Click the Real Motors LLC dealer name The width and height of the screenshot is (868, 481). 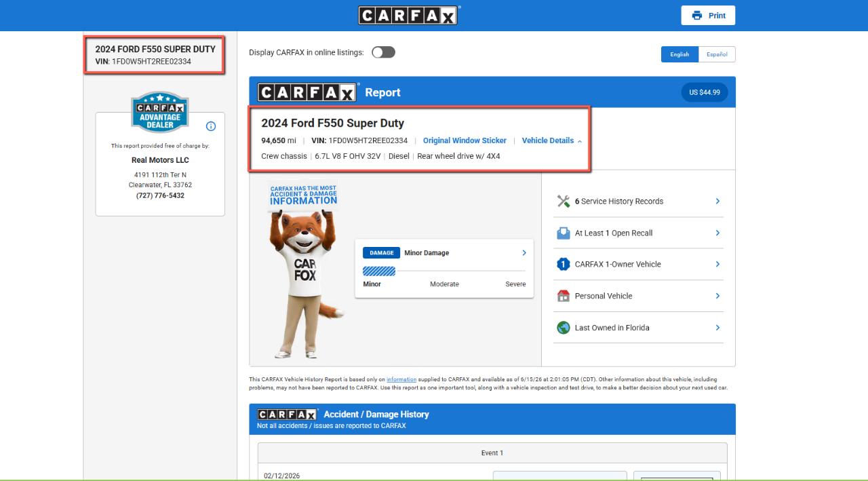[160, 160]
